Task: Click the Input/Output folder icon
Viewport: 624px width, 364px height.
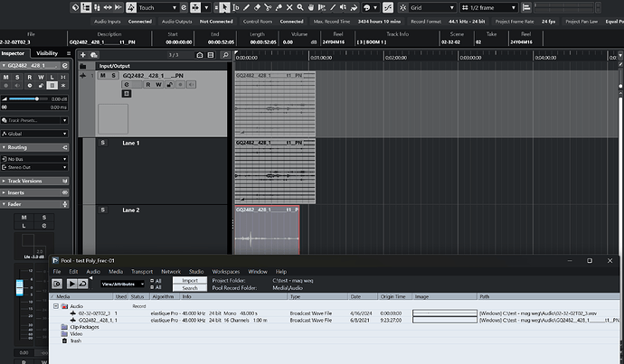Action: 84,66
